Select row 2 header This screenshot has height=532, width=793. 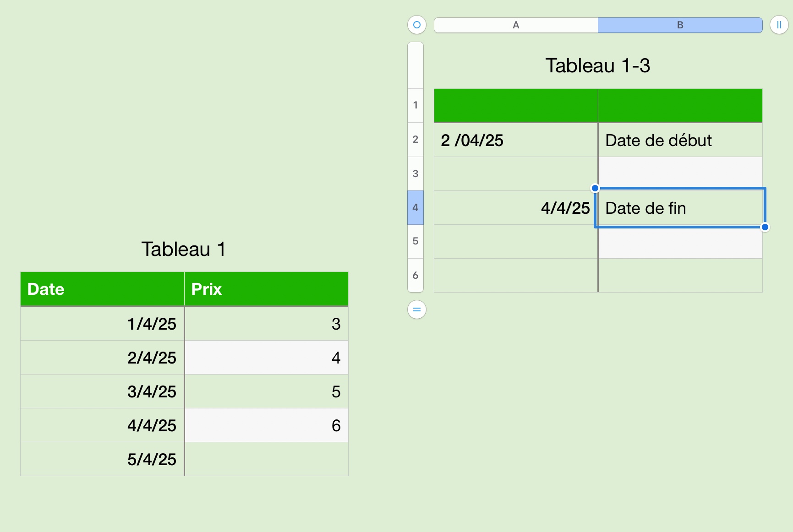coord(416,139)
